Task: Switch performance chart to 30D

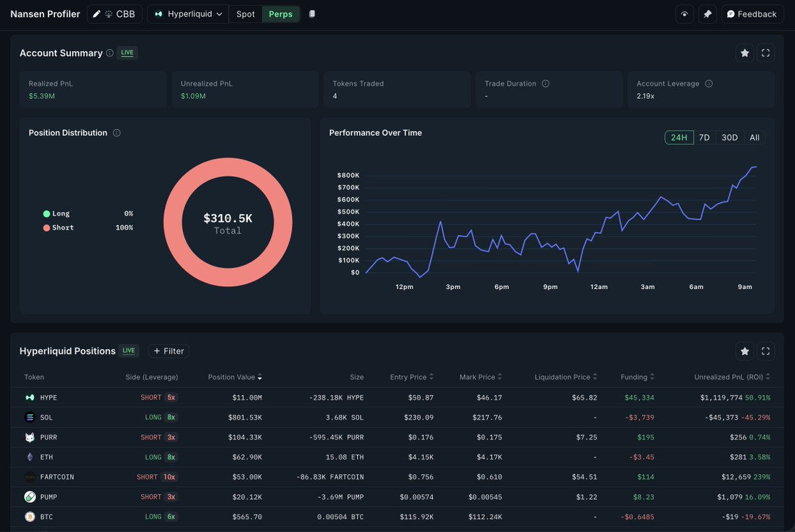Action: pos(729,138)
